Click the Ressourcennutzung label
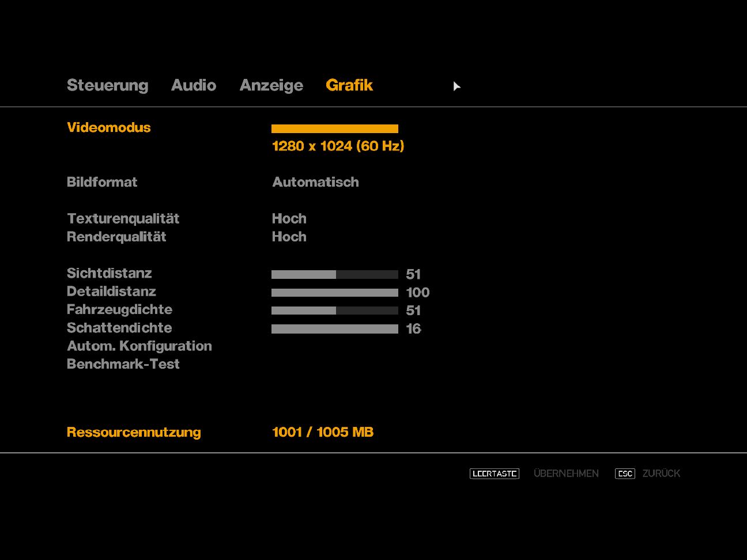747x560 pixels. (134, 432)
